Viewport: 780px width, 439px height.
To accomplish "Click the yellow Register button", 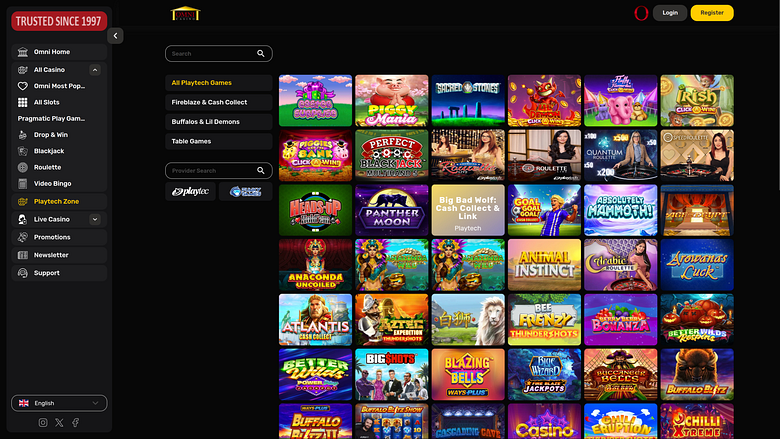I will pos(712,13).
